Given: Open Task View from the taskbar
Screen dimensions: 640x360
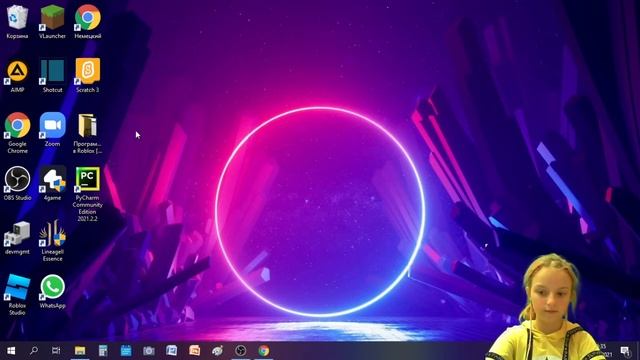Looking at the screenshot, I should tap(56, 351).
